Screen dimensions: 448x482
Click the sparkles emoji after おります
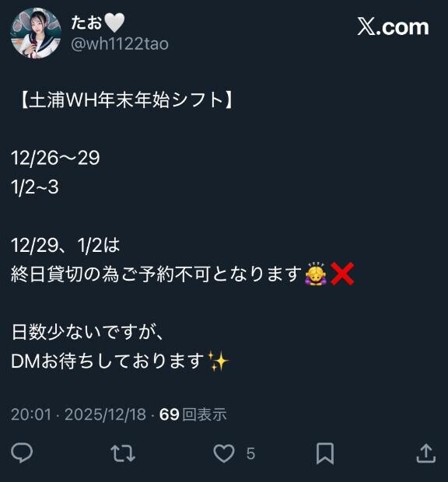[218, 361]
